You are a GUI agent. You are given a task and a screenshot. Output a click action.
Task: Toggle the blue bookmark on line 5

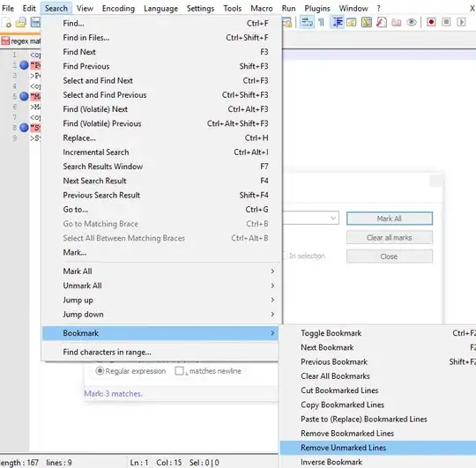(24, 97)
